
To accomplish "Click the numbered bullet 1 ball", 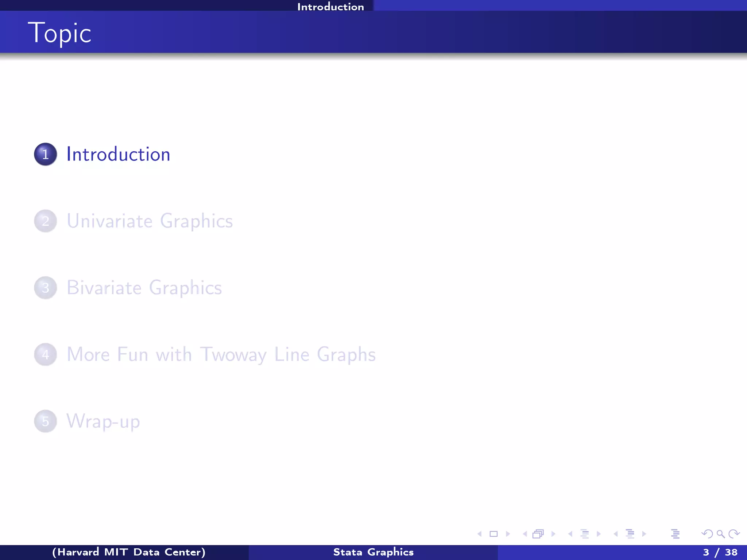I will (x=46, y=154).
